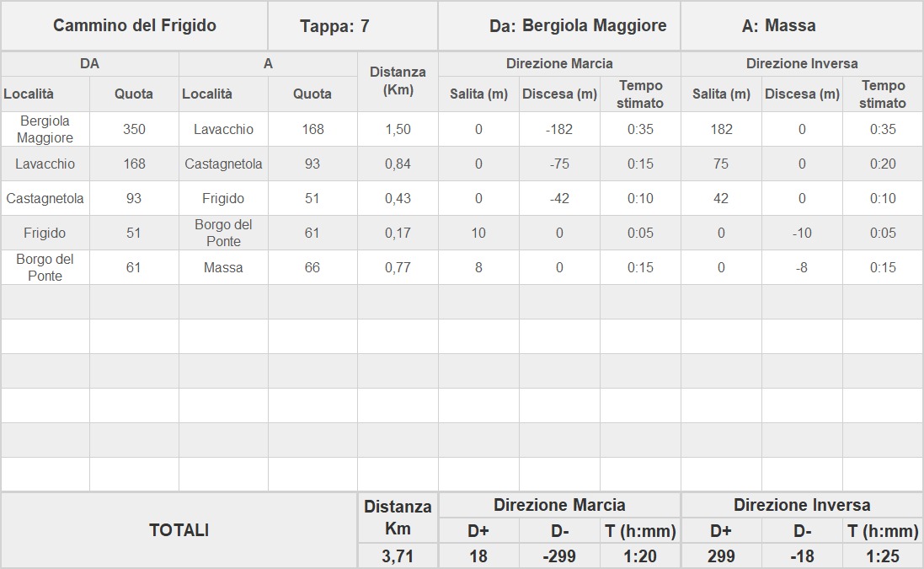This screenshot has width=924, height=569.
Task: Select the 0,43 distance cell
Action: click(398, 198)
